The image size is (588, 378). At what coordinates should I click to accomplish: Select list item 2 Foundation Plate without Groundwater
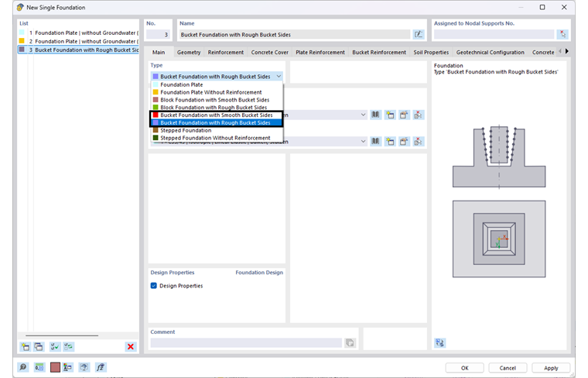[78, 41]
